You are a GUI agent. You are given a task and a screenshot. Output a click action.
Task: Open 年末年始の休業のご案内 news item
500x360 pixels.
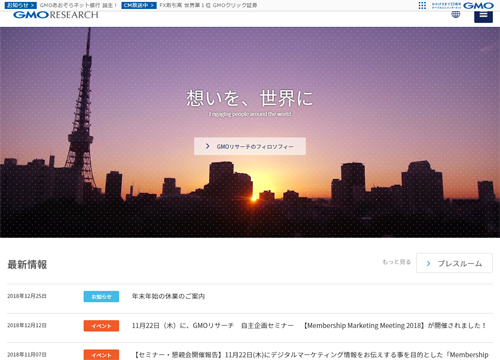pyautogui.click(x=168, y=296)
